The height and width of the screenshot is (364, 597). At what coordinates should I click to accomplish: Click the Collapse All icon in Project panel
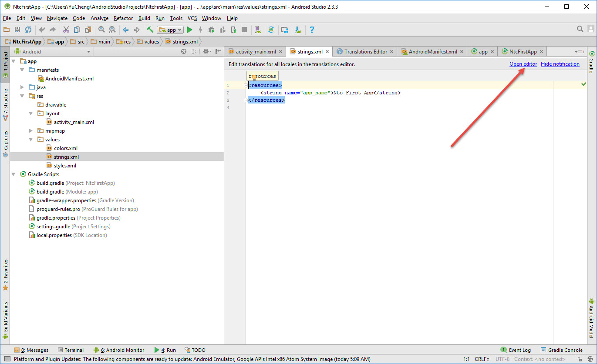(x=193, y=51)
